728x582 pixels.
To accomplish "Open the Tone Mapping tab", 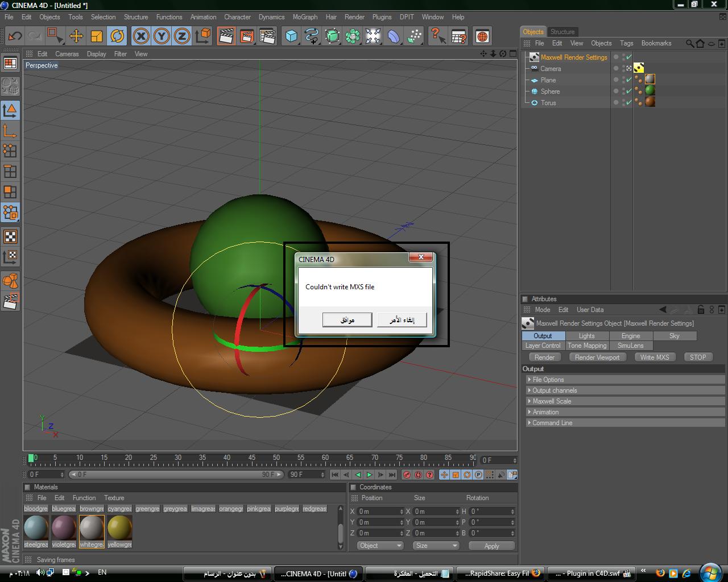I will (587, 346).
